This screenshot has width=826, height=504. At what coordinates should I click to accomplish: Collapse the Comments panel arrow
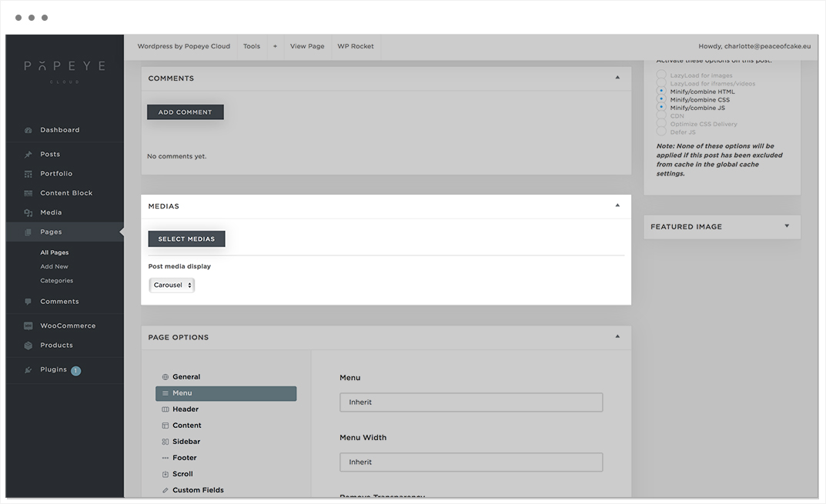(617, 78)
